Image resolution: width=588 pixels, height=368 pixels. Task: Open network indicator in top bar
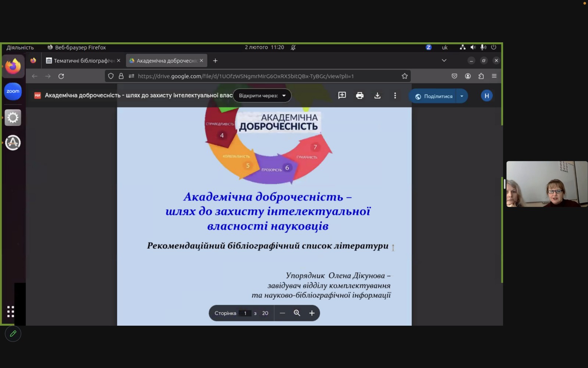463,47
